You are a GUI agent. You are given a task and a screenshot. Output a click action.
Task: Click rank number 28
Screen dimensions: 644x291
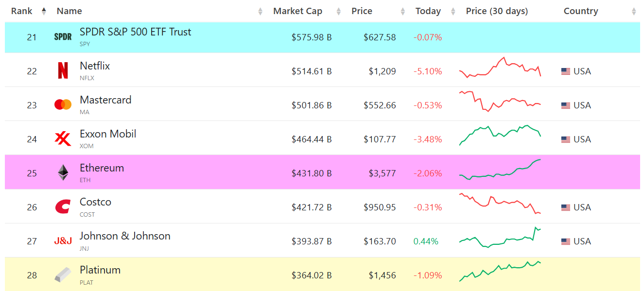point(32,275)
